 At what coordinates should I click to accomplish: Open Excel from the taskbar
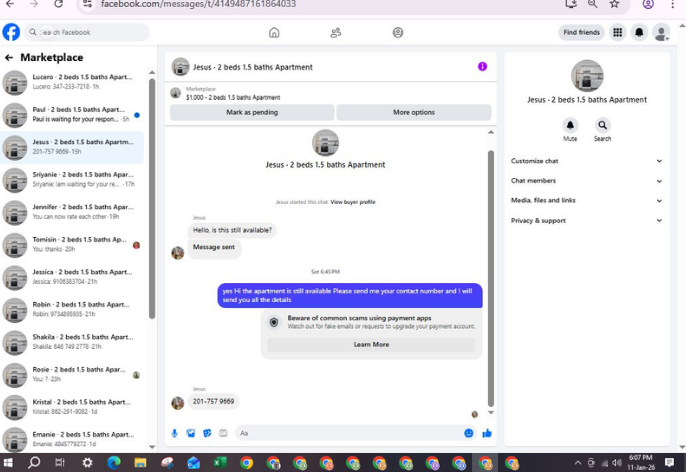pos(220,463)
